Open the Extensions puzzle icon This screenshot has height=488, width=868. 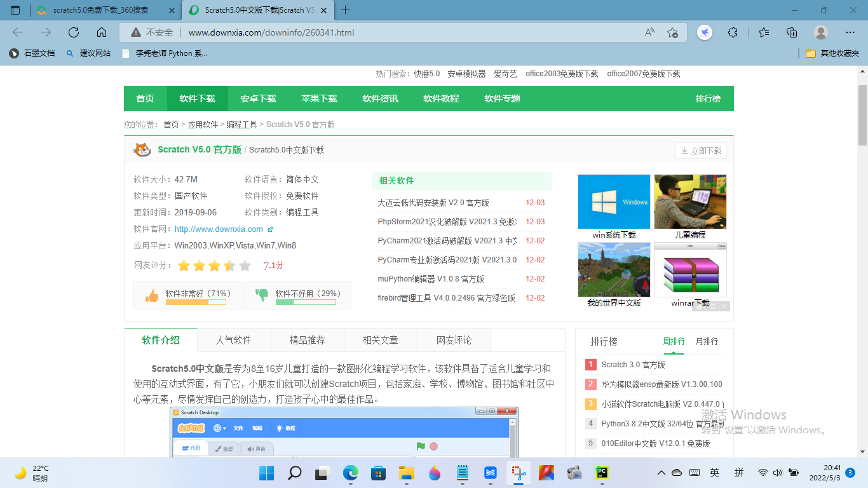point(733,32)
